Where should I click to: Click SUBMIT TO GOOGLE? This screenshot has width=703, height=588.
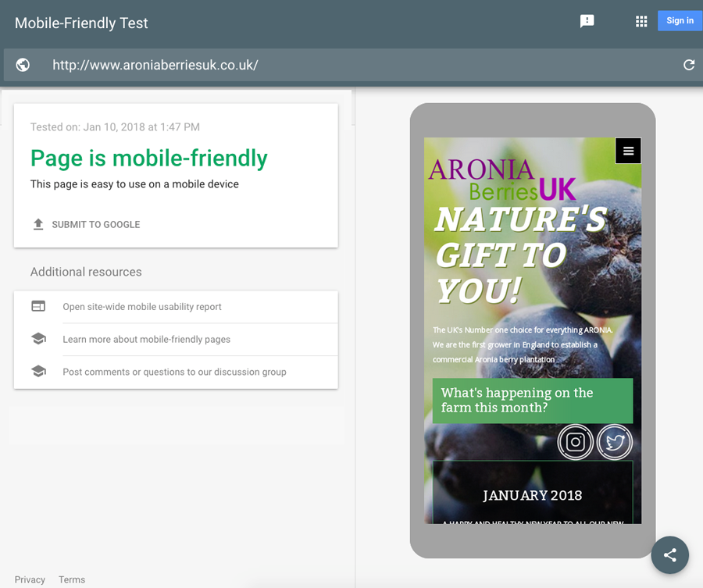96,225
